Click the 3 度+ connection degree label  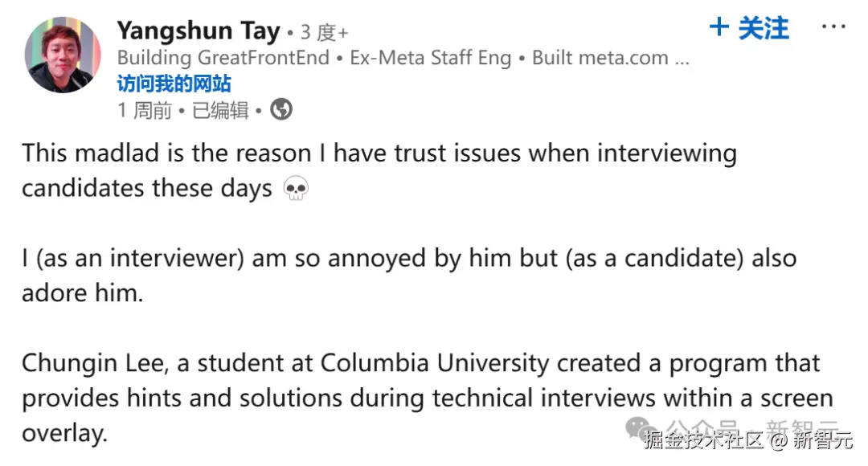[x=324, y=33]
